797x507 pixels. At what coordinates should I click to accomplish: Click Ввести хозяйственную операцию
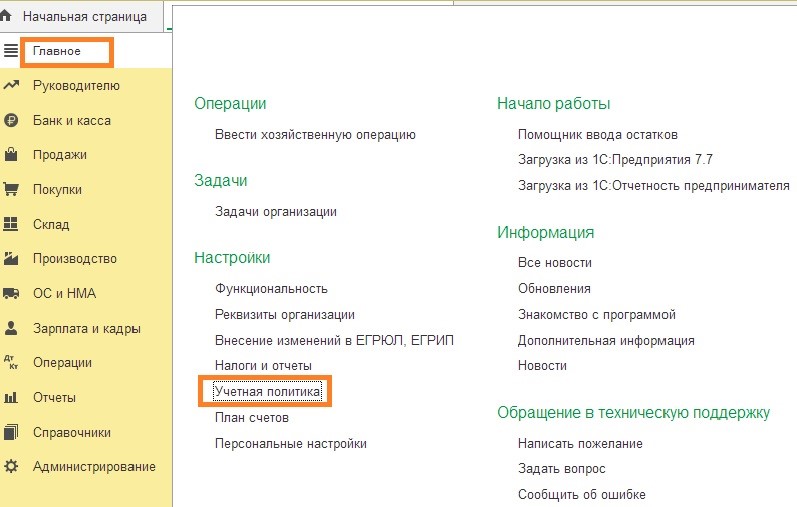coord(315,135)
